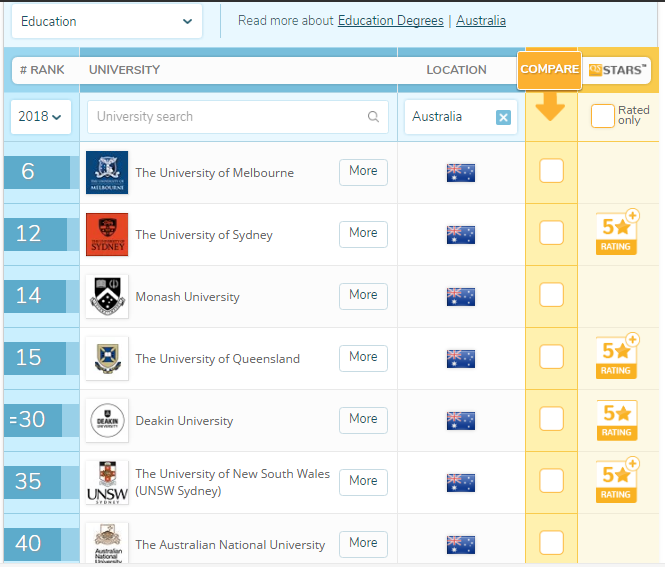The width and height of the screenshot is (665, 567).
Task: Click the Australian flag in Monash row
Action: click(x=461, y=296)
